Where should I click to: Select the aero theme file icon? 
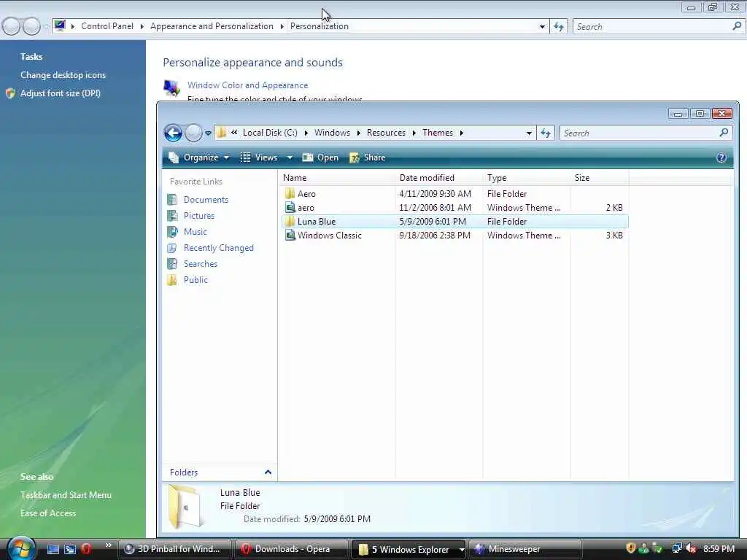click(290, 208)
